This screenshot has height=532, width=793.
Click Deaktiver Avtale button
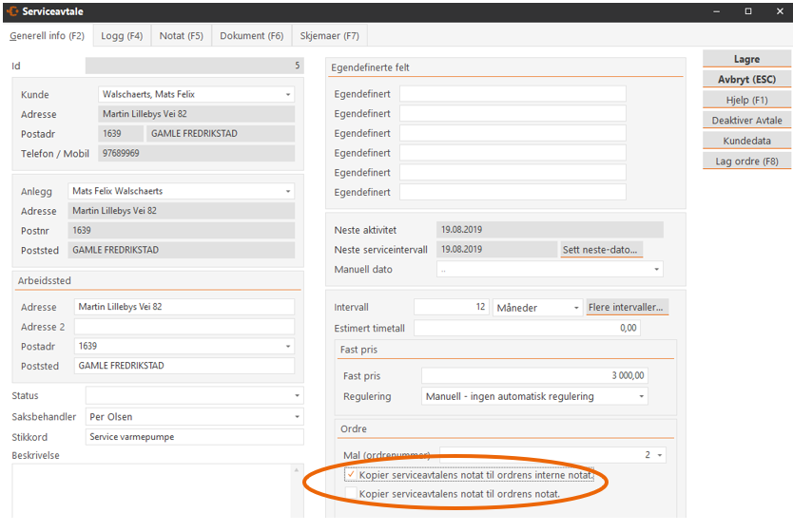pyautogui.click(x=746, y=121)
